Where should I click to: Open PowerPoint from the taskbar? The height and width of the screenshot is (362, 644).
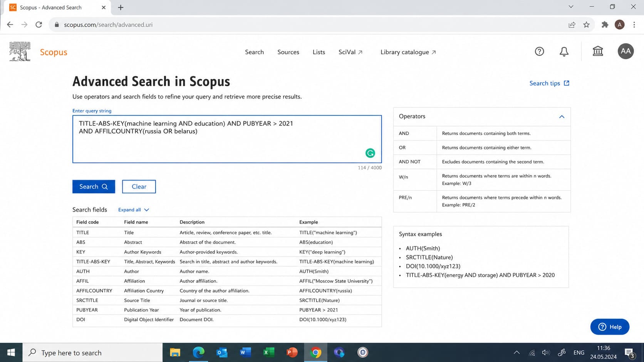click(292, 352)
